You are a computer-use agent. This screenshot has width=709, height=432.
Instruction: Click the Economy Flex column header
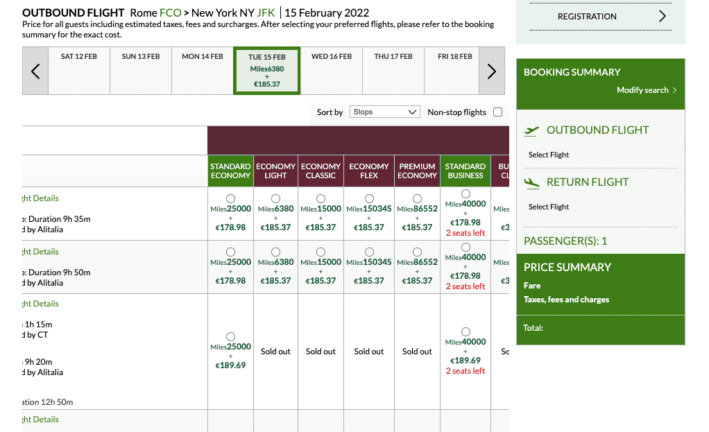[369, 172]
